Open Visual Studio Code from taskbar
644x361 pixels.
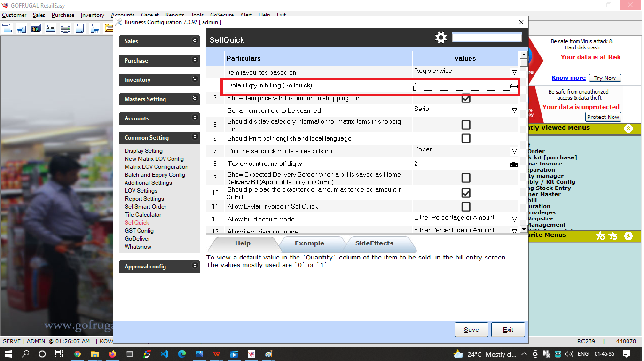[164, 354]
